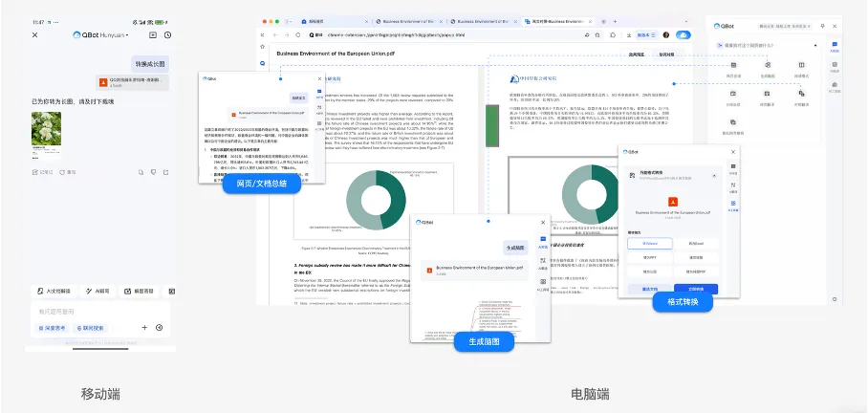
Task: Open the generated flower long-image thumbnail
Action: pyautogui.click(x=47, y=135)
